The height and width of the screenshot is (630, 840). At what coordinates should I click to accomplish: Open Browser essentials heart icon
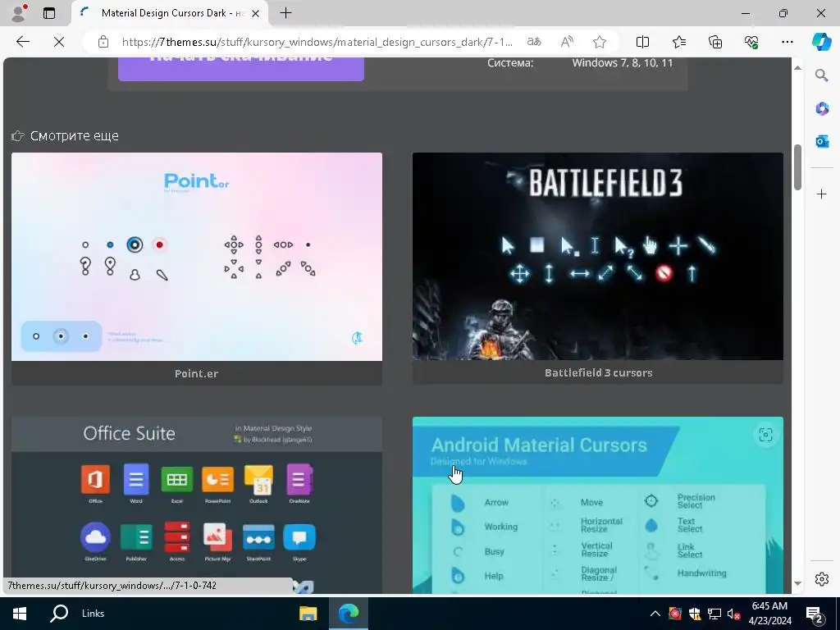pyautogui.click(x=751, y=42)
